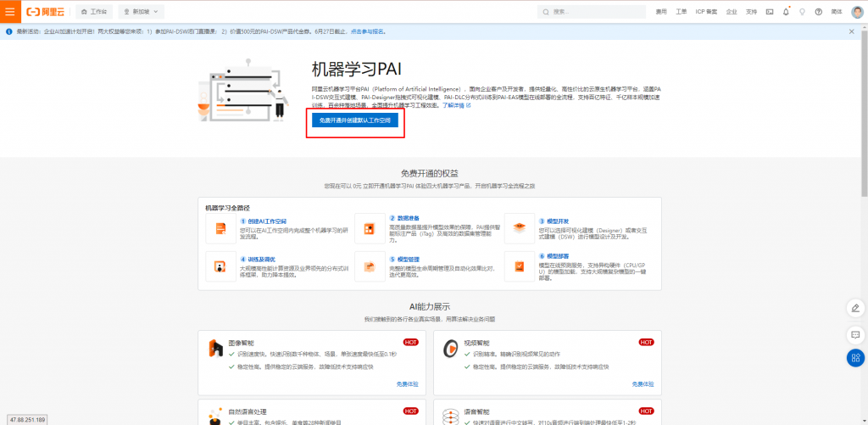The image size is (868, 425).
Task: Click 免费开通并创建默认工作空间 button
Action: click(x=355, y=120)
